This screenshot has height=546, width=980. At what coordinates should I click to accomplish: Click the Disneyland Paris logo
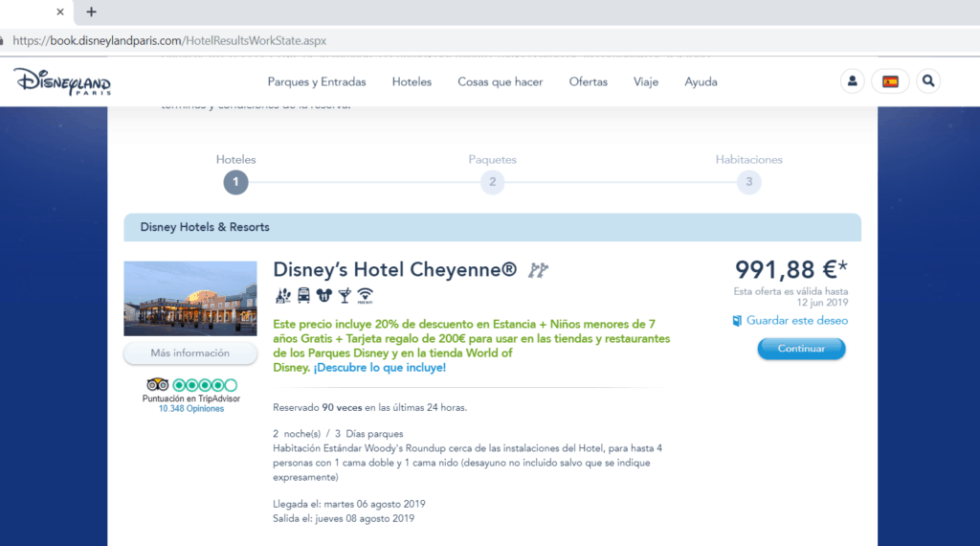[x=62, y=81]
